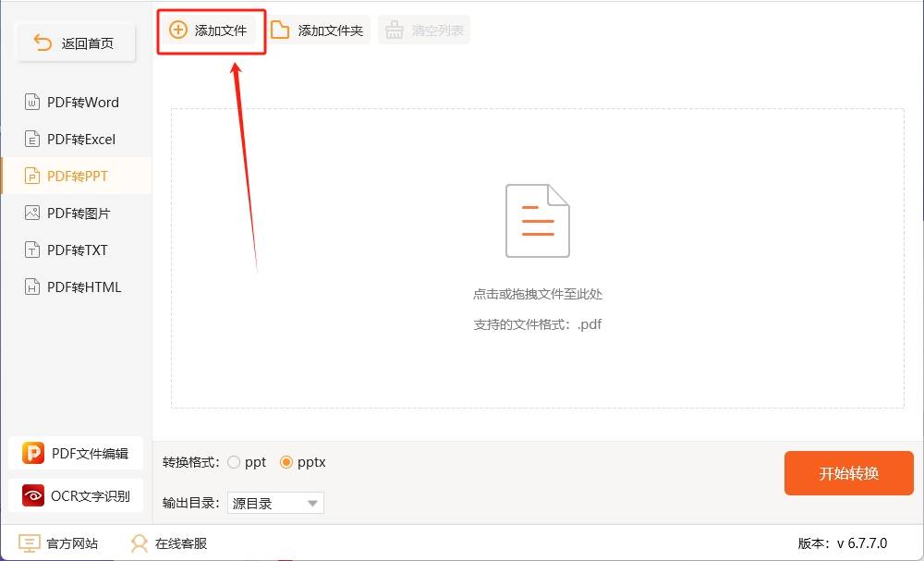Screen dimensions: 924x561
Task: Select the PDF转TXT sidebar icon
Action: point(34,250)
